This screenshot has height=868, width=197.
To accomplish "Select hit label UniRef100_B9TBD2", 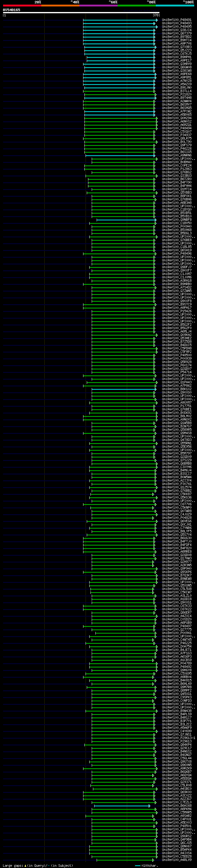I will pos(177,37).
